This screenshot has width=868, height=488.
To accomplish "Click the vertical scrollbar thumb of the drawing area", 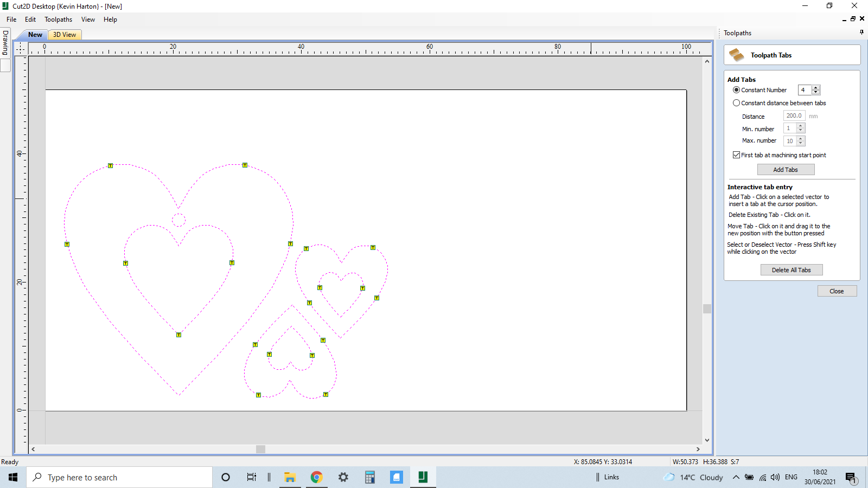I will tap(707, 309).
